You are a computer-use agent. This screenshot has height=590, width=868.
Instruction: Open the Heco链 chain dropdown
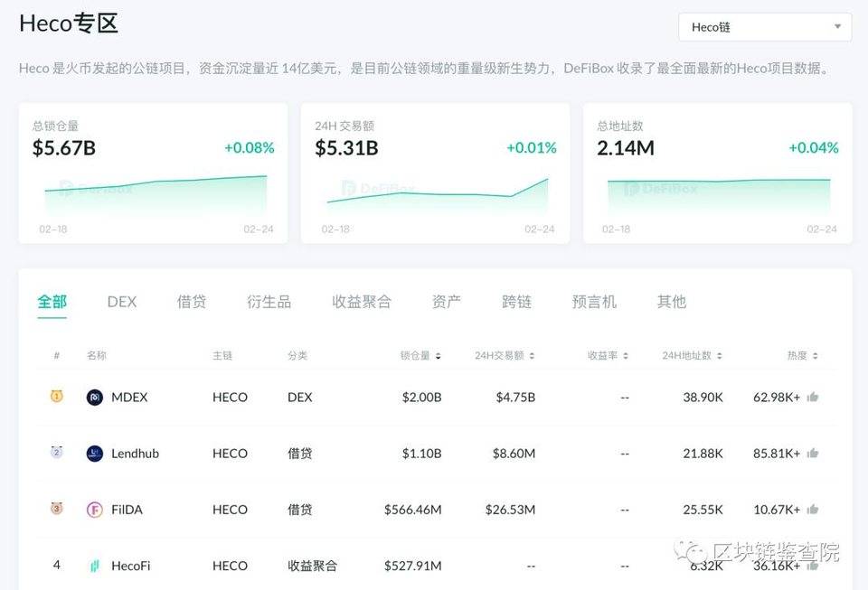[x=765, y=27]
